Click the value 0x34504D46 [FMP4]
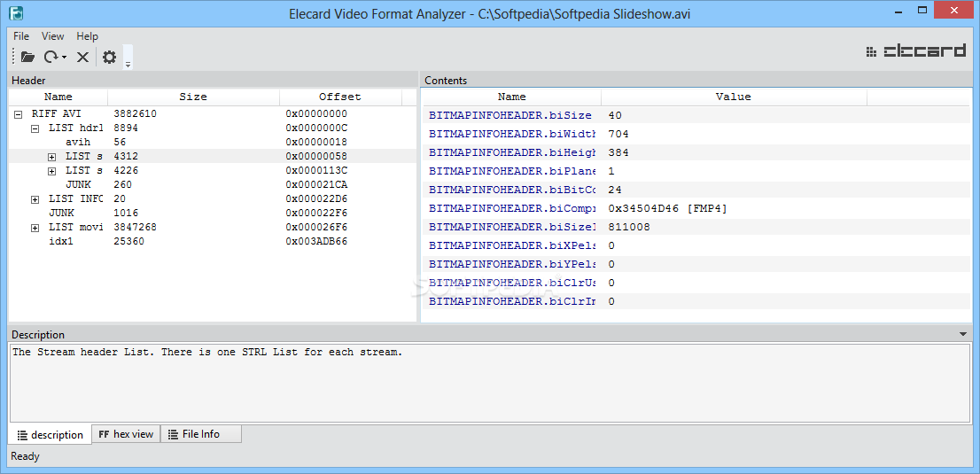Screen dimensions: 980x474 [667, 208]
